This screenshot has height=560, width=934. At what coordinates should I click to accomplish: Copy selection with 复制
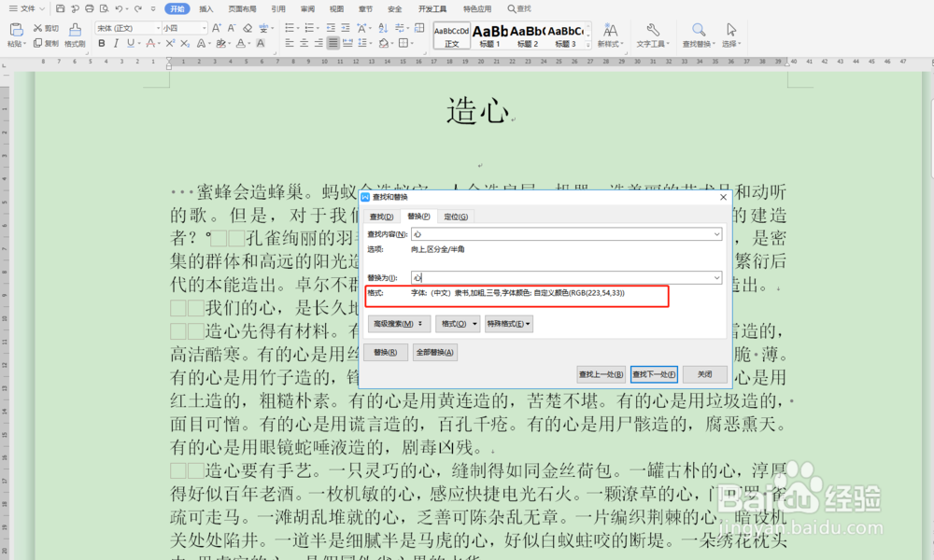point(46,43)
